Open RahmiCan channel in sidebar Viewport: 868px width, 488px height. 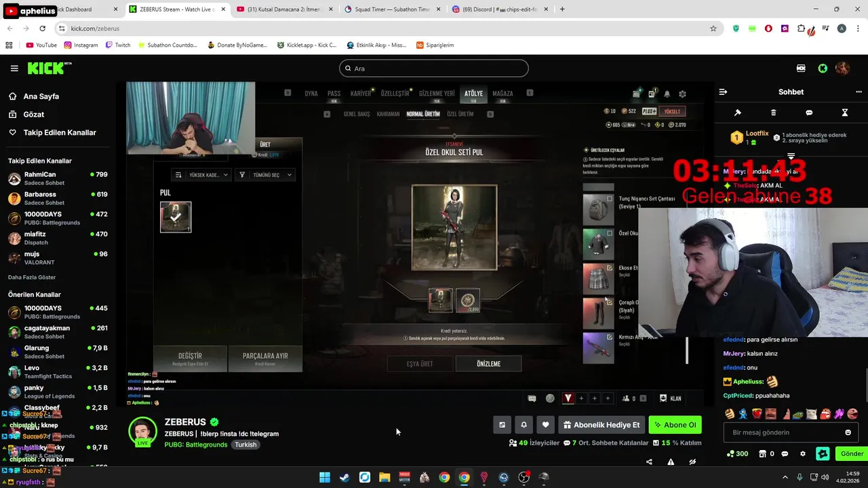coord(58,179)
